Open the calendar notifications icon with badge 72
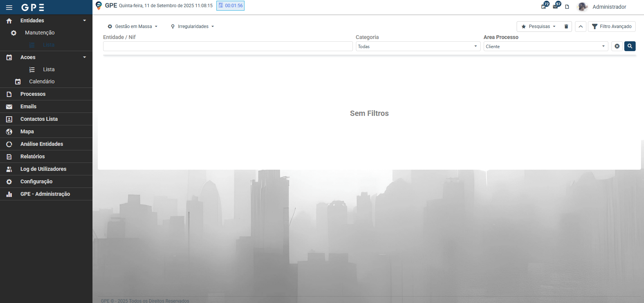The height and width of the screenshot is (303, 644). pos(544,6)
